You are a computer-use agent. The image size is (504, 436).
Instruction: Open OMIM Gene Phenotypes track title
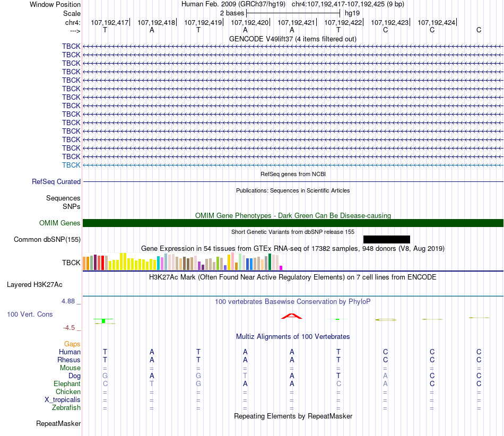293,215
